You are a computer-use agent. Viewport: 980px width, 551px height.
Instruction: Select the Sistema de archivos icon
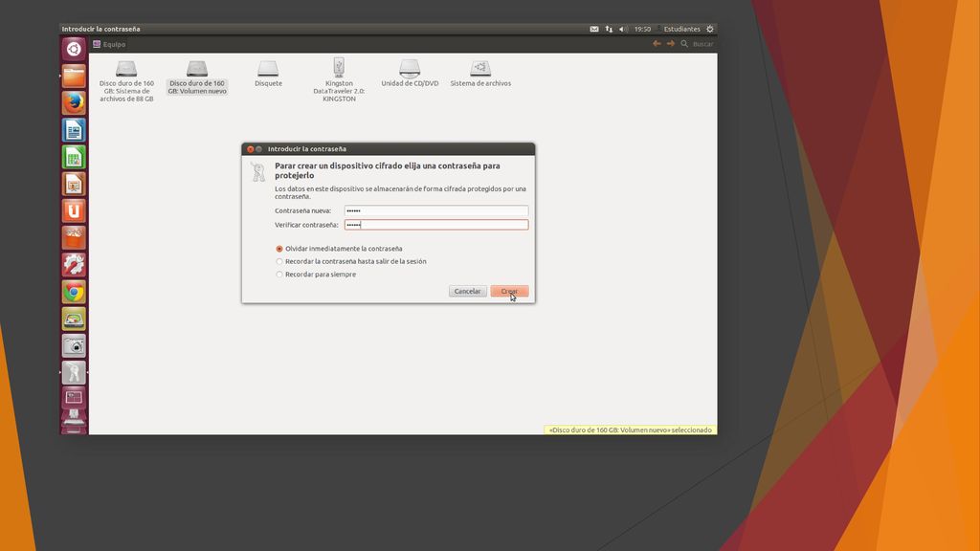click(480, 73)
